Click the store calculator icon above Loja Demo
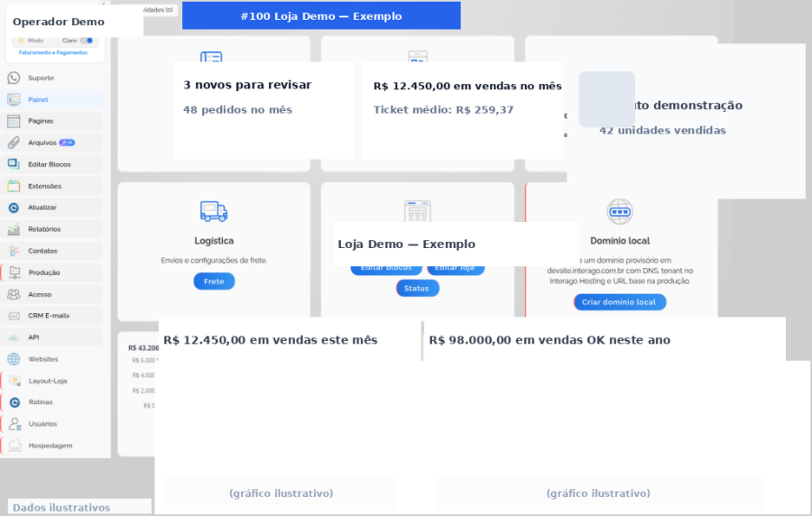Screen dimensions: 812x516 418,211
